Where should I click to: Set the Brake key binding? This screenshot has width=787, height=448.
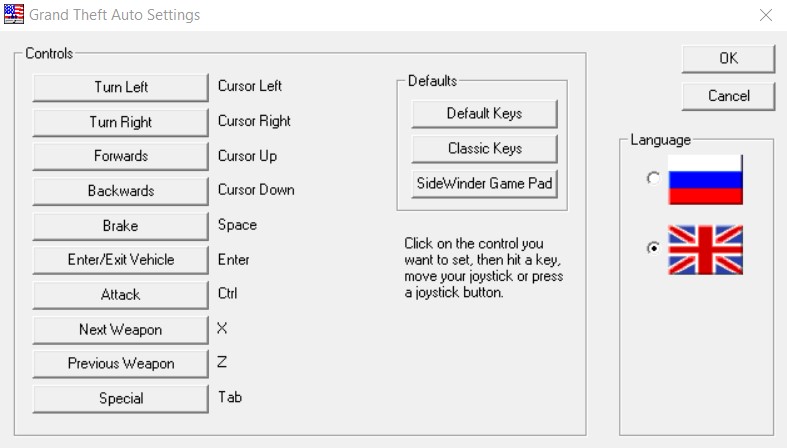[121, 225]
